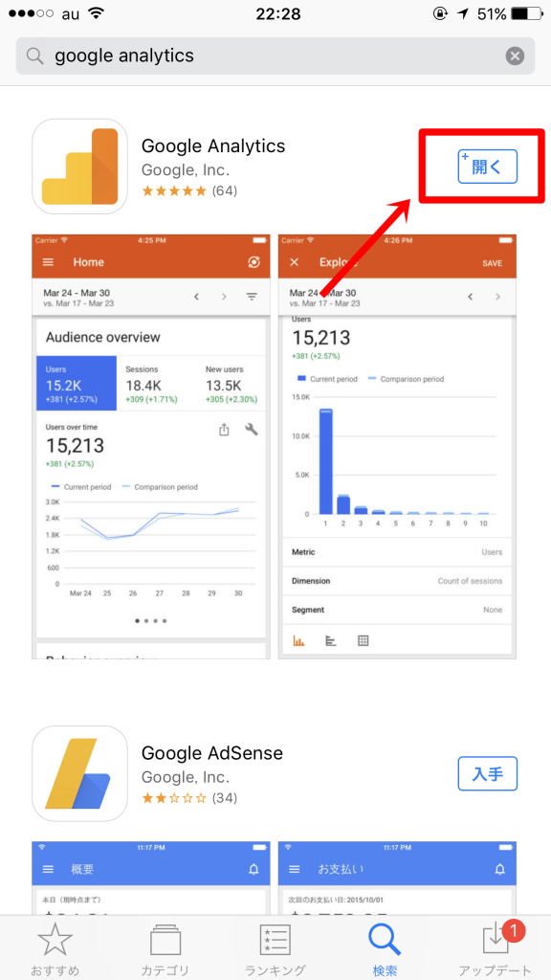551x980 pixels.
Task: Open the Google Analytics app icon
Action: [80, 167]
